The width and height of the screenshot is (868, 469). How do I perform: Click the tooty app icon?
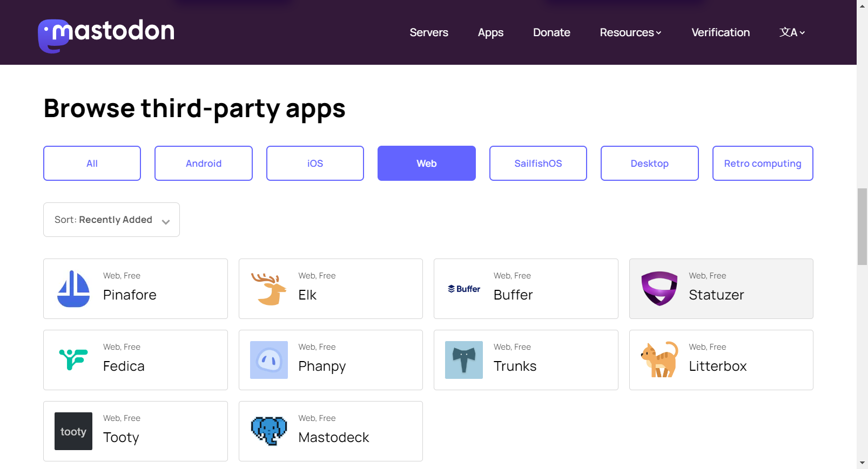click(73, 431)
